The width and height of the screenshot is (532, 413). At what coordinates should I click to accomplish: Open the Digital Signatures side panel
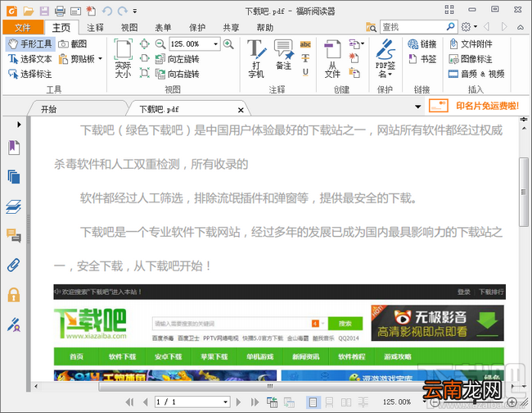coord(14,324)
